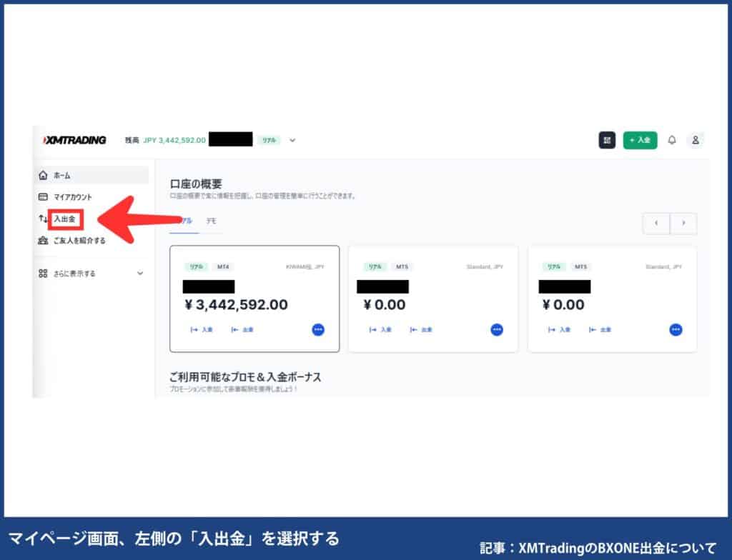
Task: Click the マイアカウント card icon in sidebar
Action: coord(44,196)
